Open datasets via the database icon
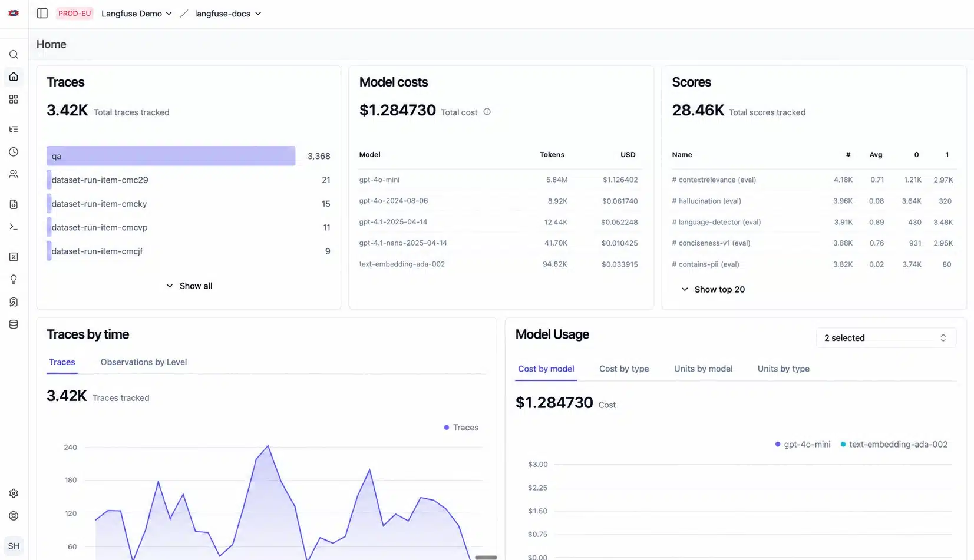Viewport: 974px width, 560px height. 14,324
